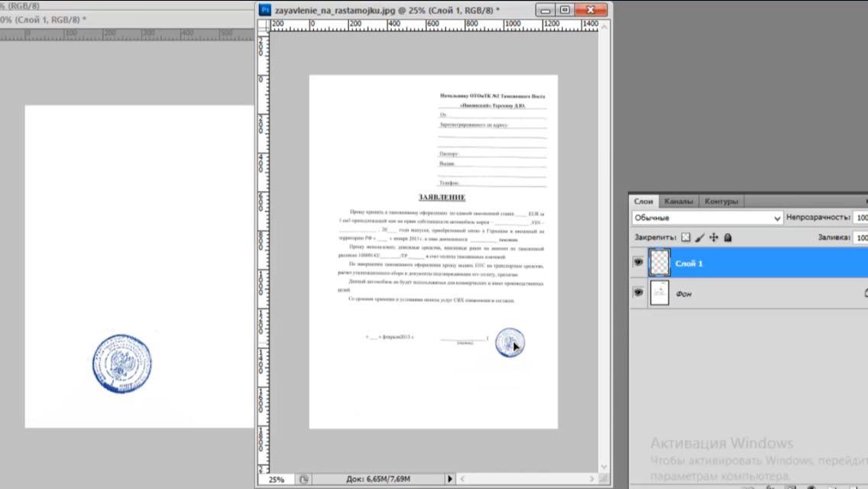Hide the Фон layer
This screenshot has height=489, width=868.
pos(638,293)
